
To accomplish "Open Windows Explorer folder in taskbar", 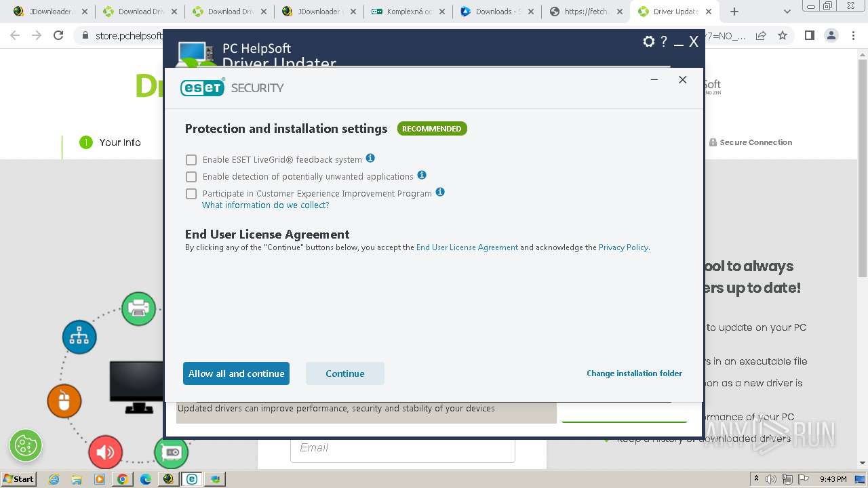I will click(x=77, y=479).
